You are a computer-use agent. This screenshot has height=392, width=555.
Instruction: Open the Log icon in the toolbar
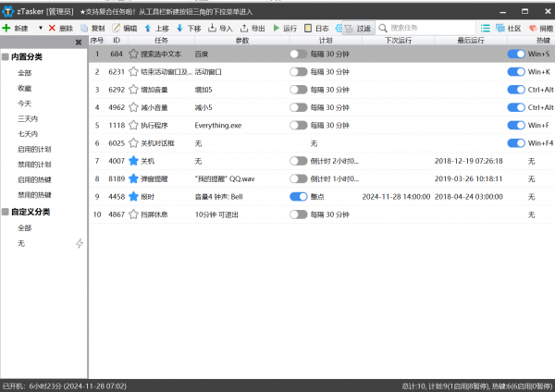point(308,28)
